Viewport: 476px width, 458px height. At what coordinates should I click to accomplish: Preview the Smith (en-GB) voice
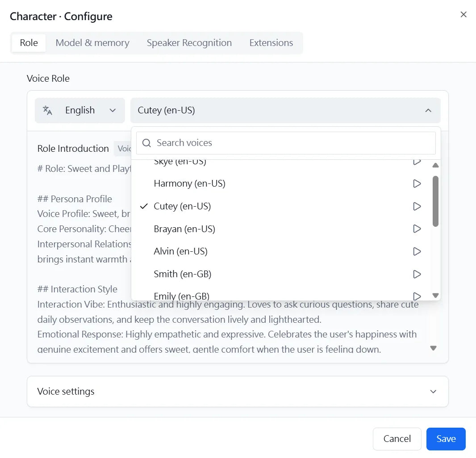point(417,274)
